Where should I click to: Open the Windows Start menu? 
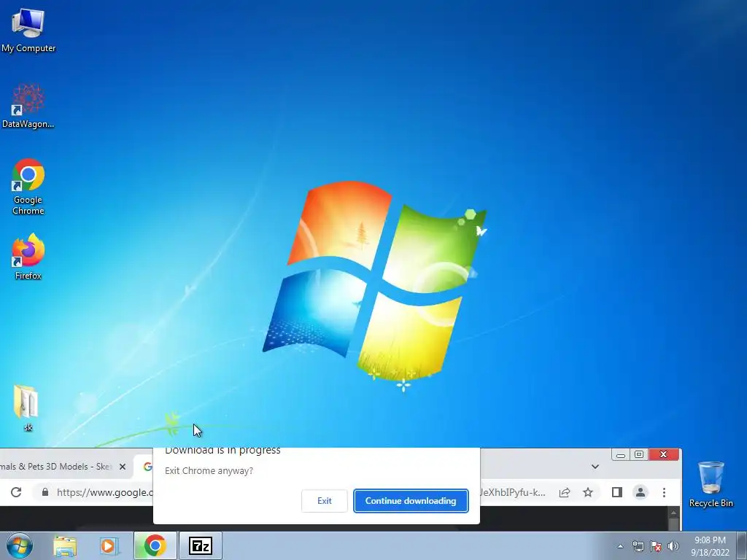(x=19, y=545)
